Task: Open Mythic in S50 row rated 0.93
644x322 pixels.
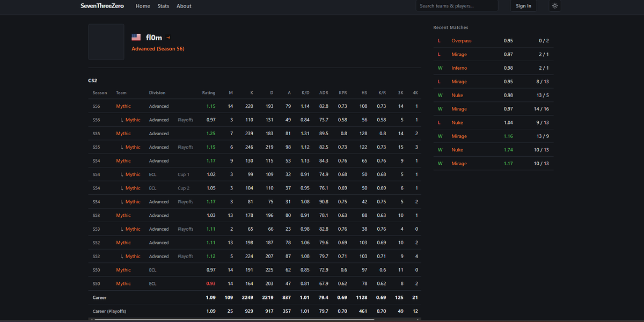Action: click(x=123, y=283)
